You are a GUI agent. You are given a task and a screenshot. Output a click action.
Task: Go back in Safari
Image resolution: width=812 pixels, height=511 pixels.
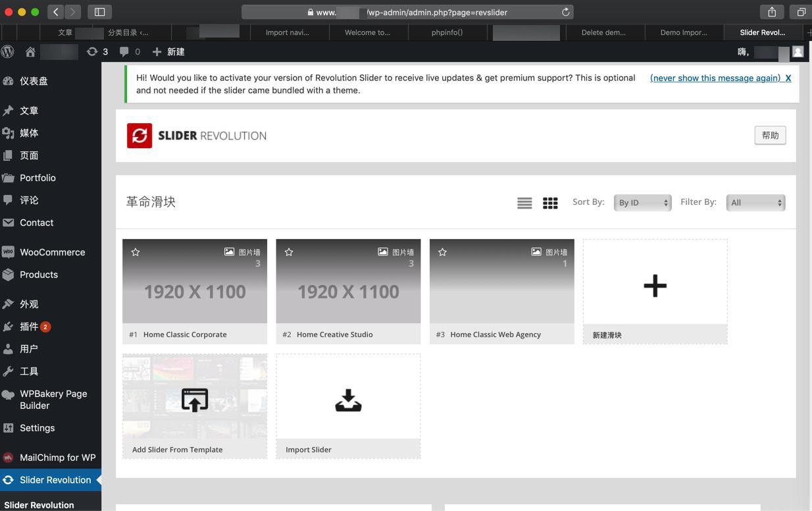click(56, 12)
